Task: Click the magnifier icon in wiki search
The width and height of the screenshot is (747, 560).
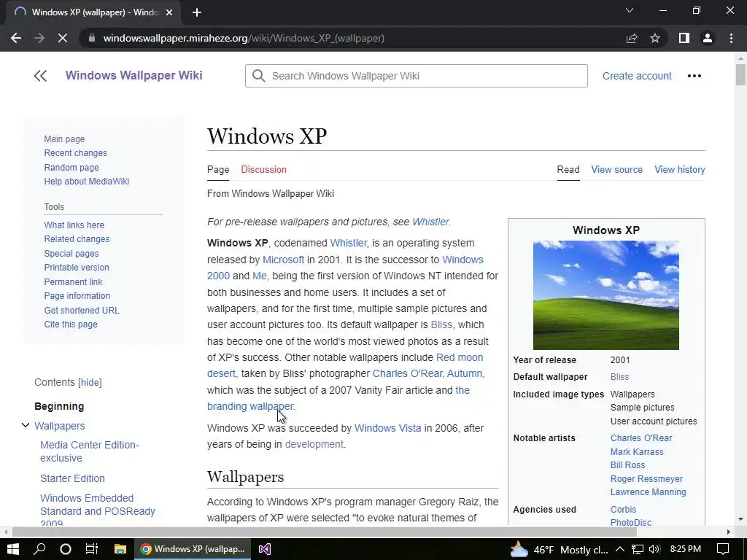Action: pyautogui.click(x=259, y=76)
